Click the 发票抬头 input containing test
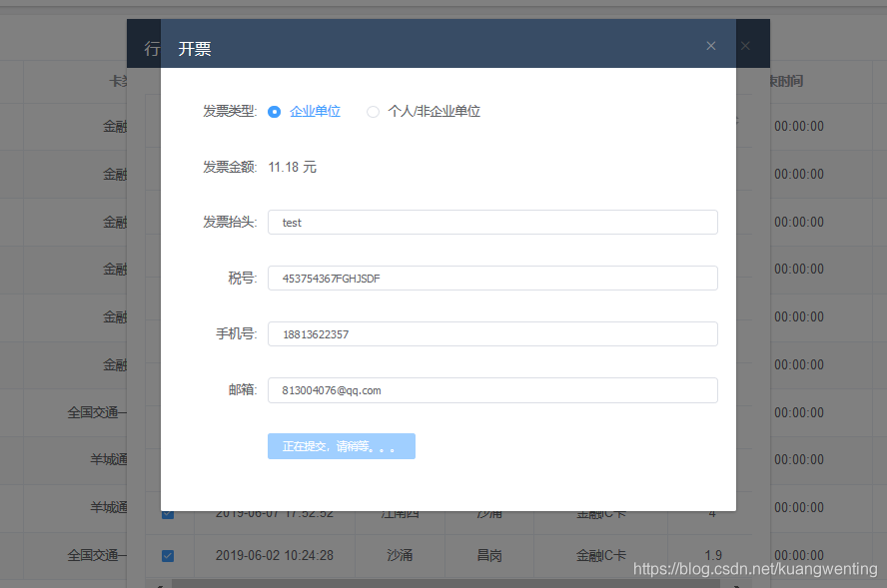 tap(492, 223)
